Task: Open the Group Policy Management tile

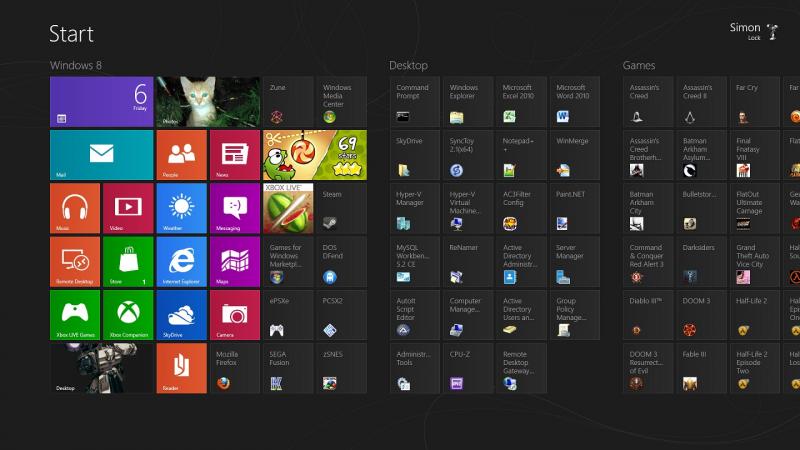Action: point(574,315)
